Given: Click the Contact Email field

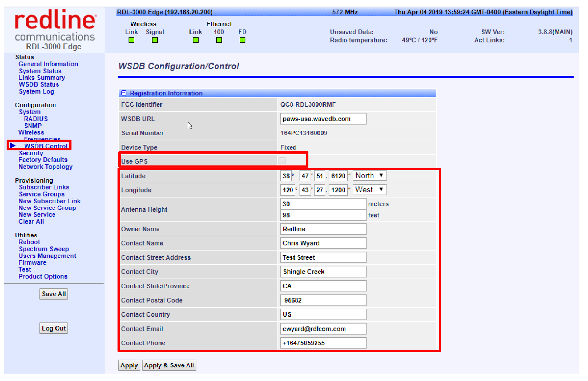Looking at the screenshot, I should point(323,329).
